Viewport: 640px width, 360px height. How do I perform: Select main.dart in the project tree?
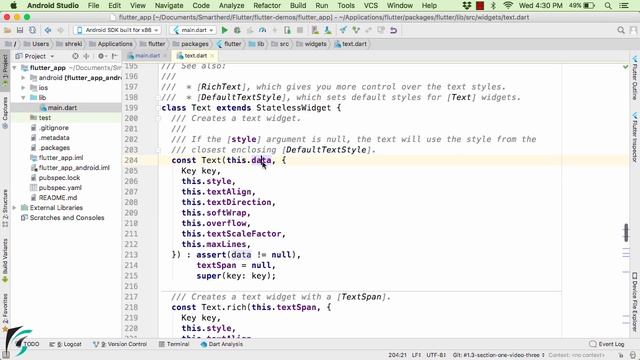click(x=62, y=108)
